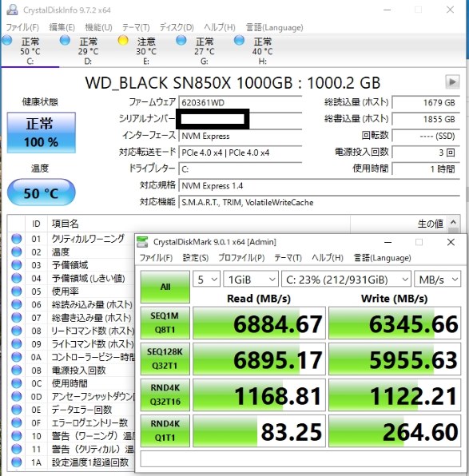Open 言語(Language) menu in CrystalDiskMark
This screenshot has height=476, width=469.
383,258
